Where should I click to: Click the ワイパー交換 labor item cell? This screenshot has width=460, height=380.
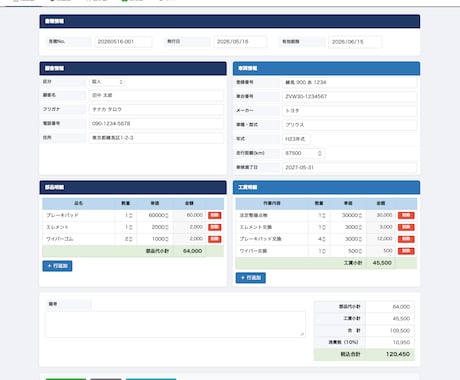tap(272, 251)
